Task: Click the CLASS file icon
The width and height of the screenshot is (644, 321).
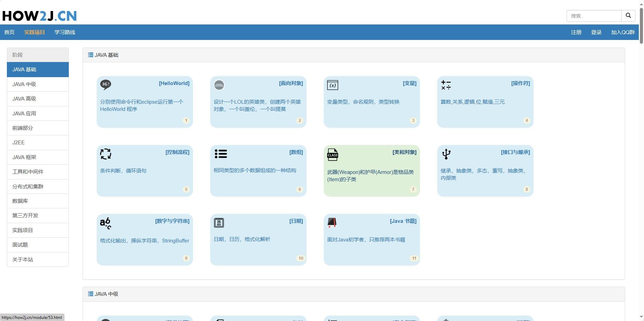Action: click(x=333, y=154)
